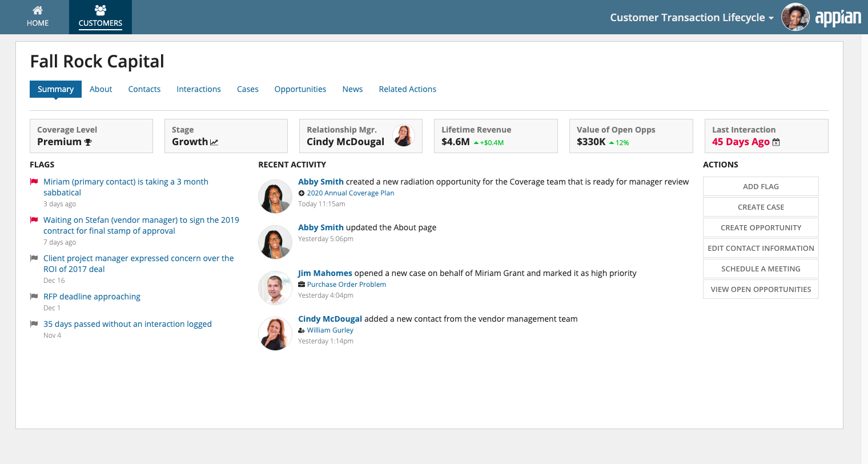868x464 pixels.
Task: Select the Interactions tab
Action: (199, 89)
